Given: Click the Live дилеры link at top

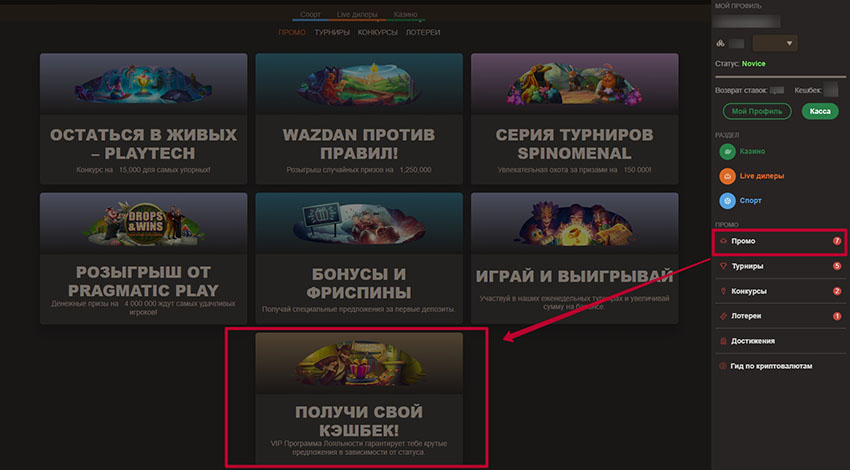Looking at the screenshot, I should [357, 15].
